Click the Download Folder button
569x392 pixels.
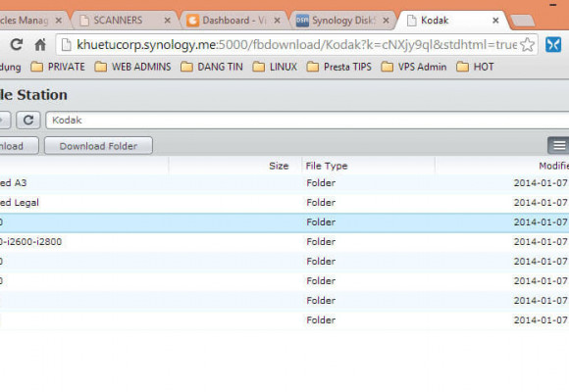click(x=98, y=146)
